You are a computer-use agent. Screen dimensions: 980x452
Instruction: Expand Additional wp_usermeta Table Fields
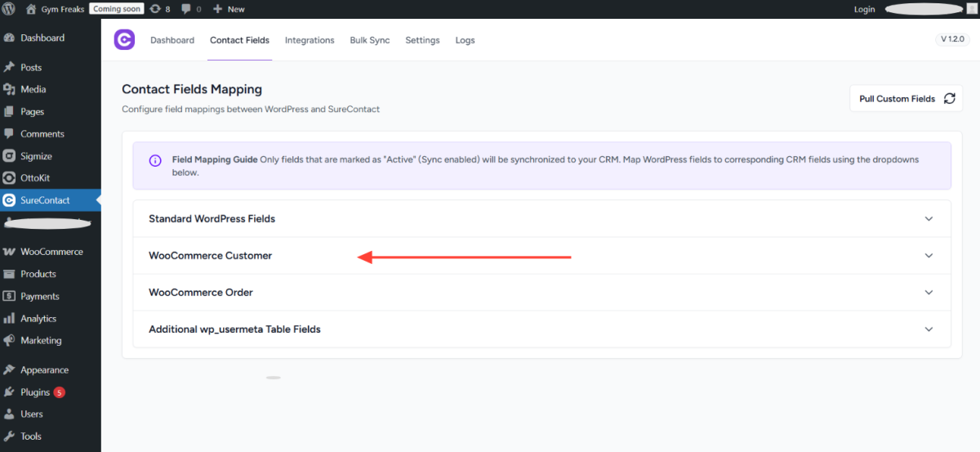point(928,329)
